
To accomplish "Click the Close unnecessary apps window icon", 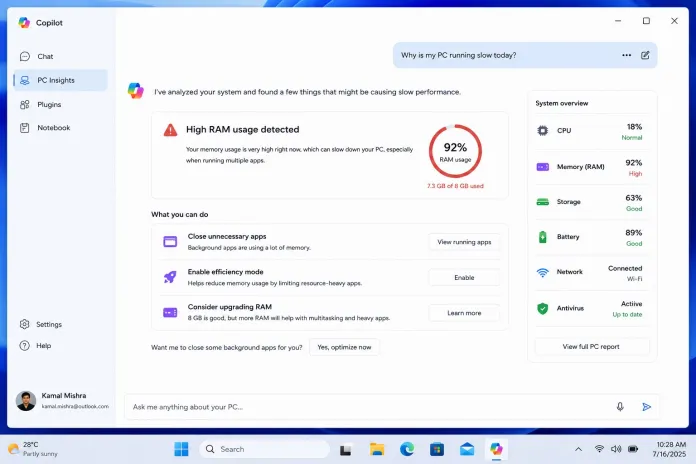I will (x=170, y=242).
